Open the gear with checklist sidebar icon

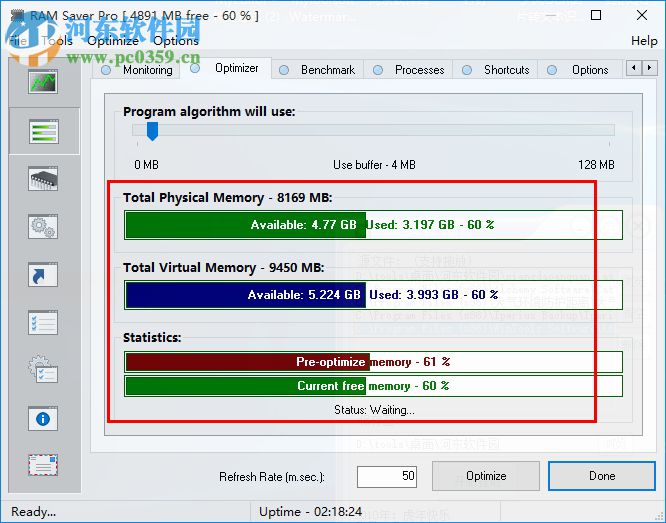43,370
